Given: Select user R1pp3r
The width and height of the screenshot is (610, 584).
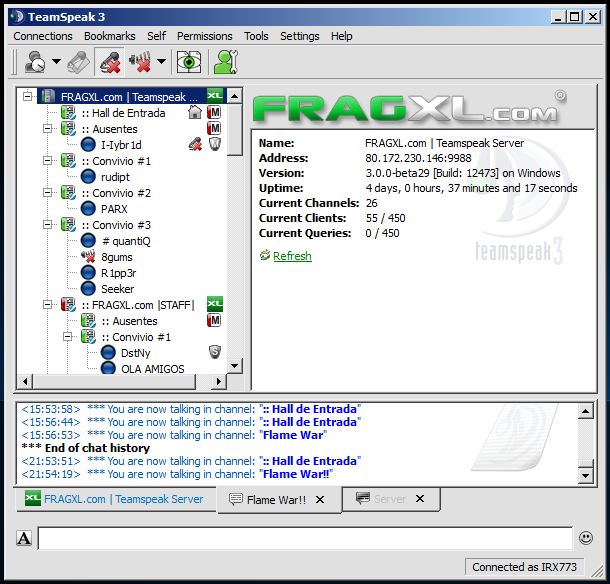Looking at the screenshot, I should 118,273.
